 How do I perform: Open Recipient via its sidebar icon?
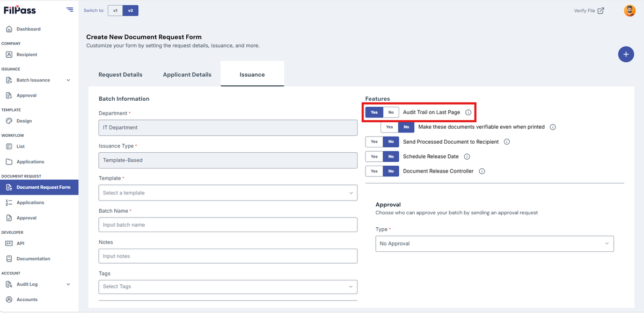coord(9,55)
